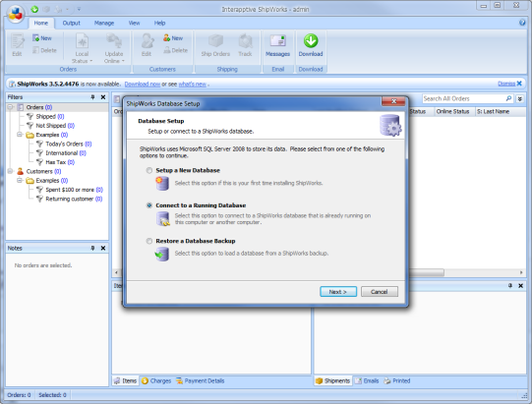Close the Notes panel
The height and width of the screenshot is (404, 532).
pyautogui.click(x=103, y=249)
